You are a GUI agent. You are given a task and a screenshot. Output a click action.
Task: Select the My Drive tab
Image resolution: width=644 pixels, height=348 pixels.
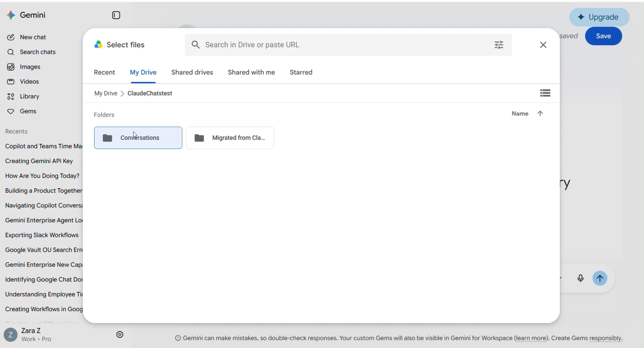pos(143,73)
